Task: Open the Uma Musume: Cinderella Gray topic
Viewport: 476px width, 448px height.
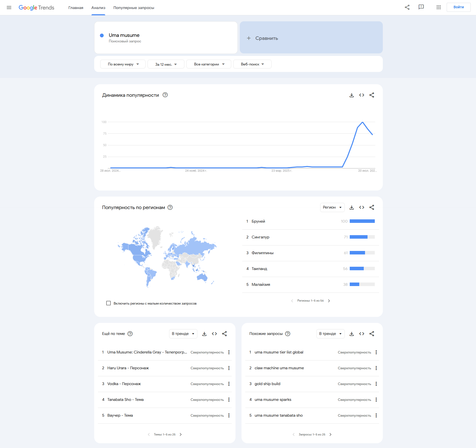Action: (x=147, y=352)
